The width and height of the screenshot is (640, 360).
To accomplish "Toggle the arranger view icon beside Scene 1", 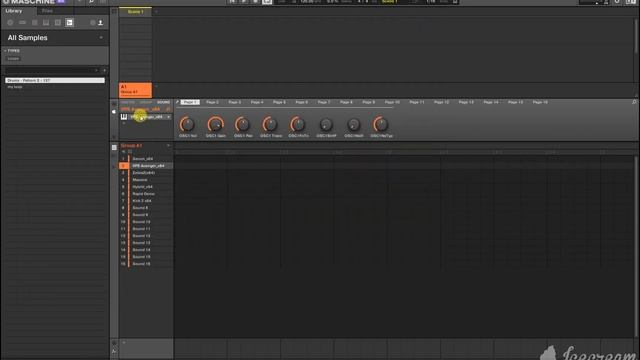I will [114, 11].
